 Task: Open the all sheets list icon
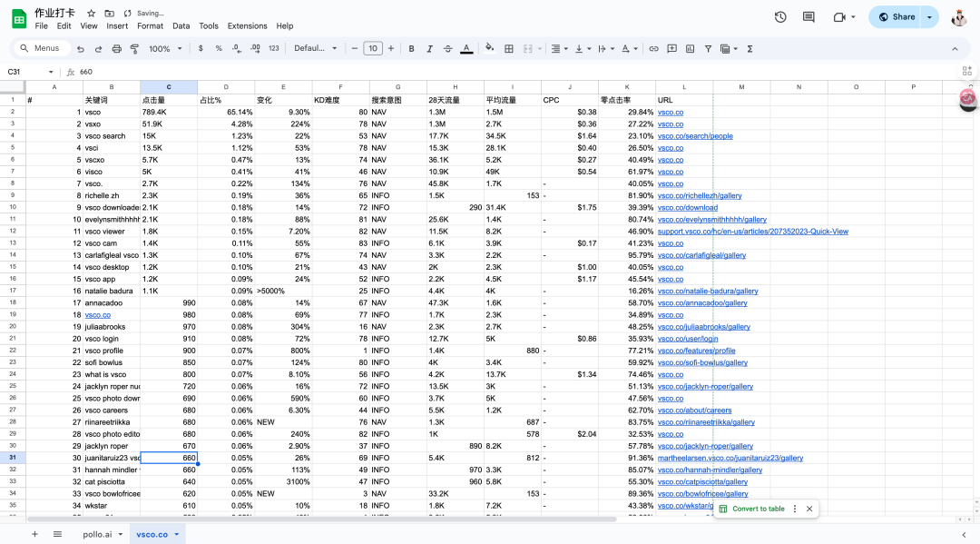[x=57, y=534]
